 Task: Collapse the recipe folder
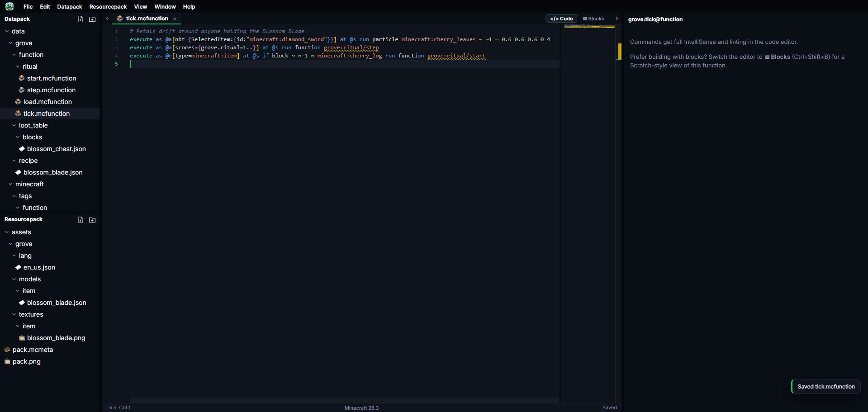click(x=14, y=161)
